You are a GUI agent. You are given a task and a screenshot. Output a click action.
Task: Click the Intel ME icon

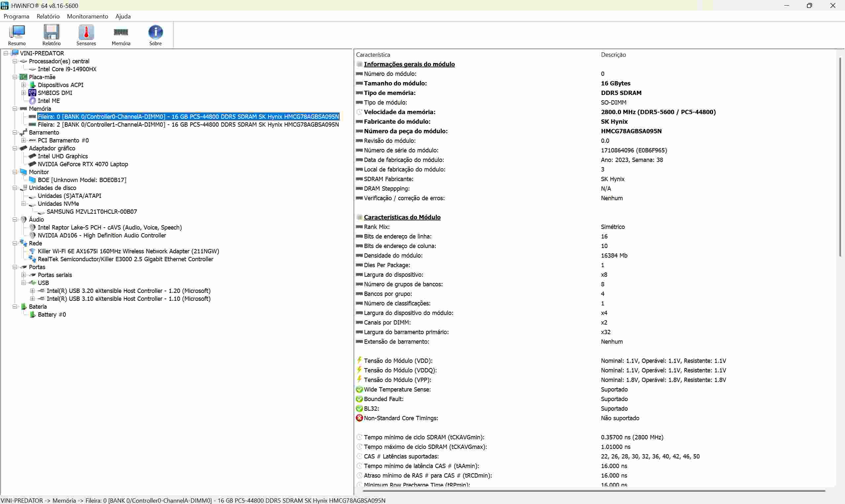[x=32, y=101]
